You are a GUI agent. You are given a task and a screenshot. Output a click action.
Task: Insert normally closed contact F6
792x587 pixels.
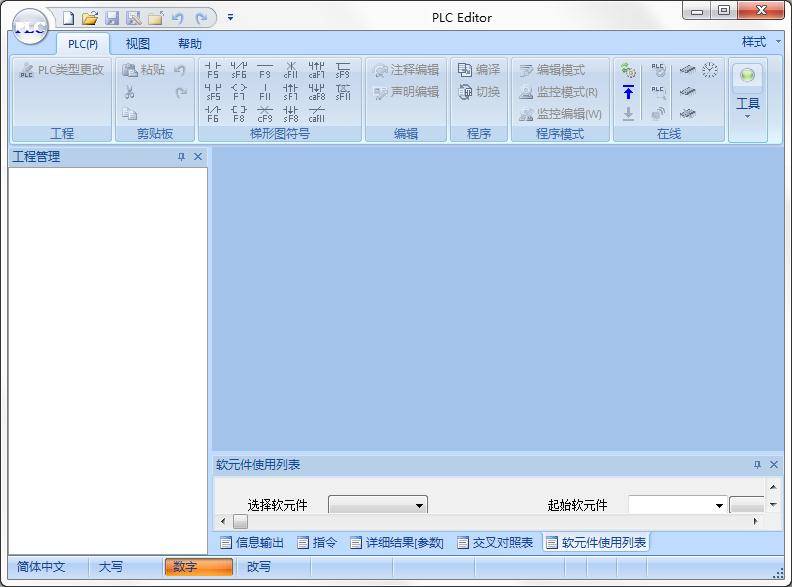[213, 114]
